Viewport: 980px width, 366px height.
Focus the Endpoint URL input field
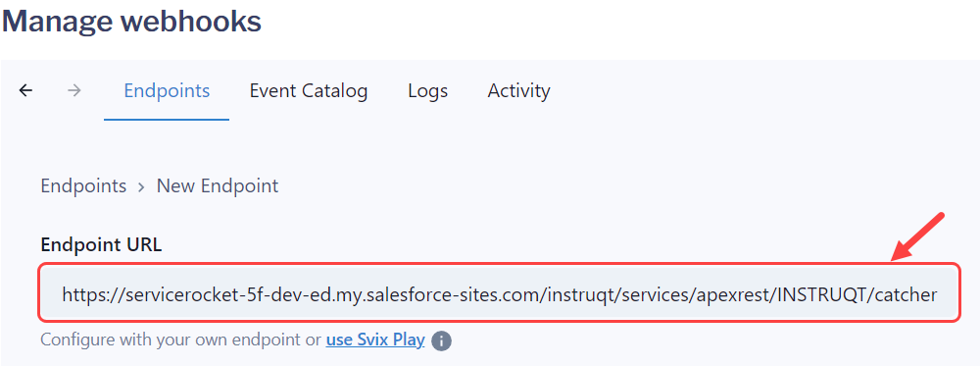500,293
